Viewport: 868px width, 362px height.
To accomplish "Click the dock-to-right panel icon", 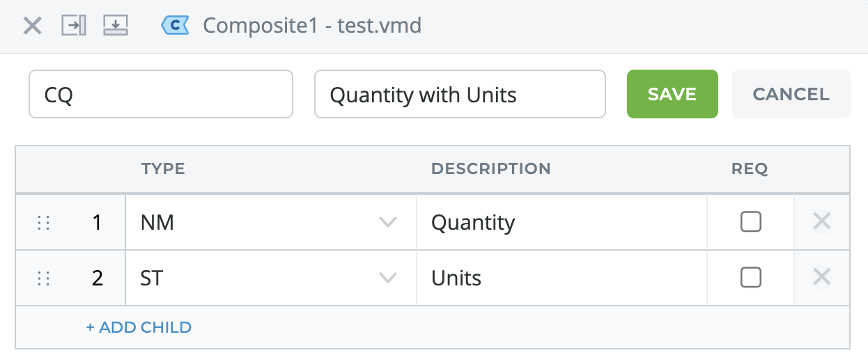I will (74, 26).
